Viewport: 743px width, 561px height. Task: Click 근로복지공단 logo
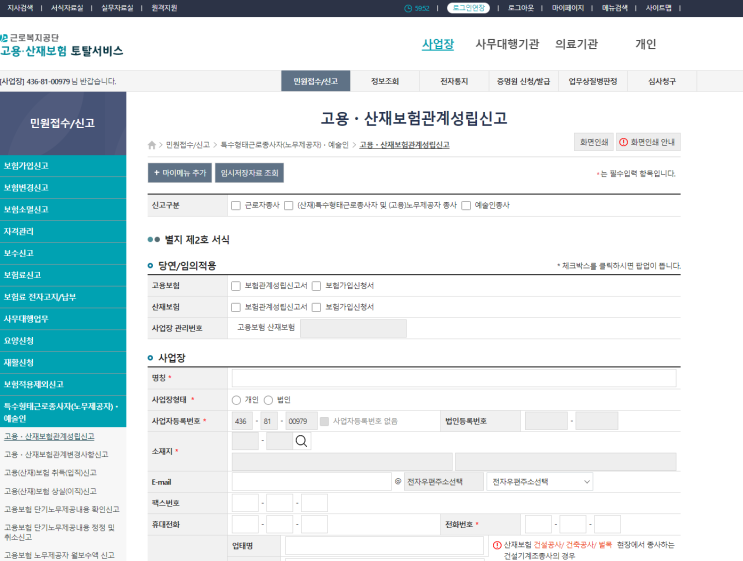point(62,45)
